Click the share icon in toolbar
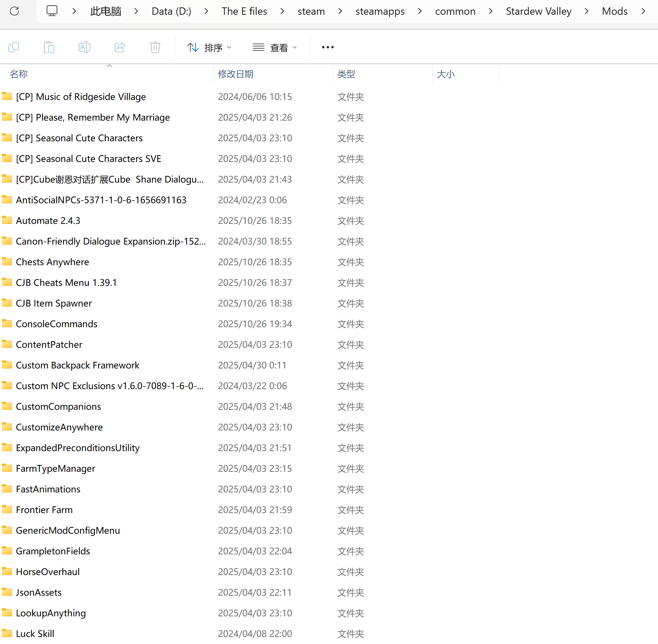 click(120, 47)
